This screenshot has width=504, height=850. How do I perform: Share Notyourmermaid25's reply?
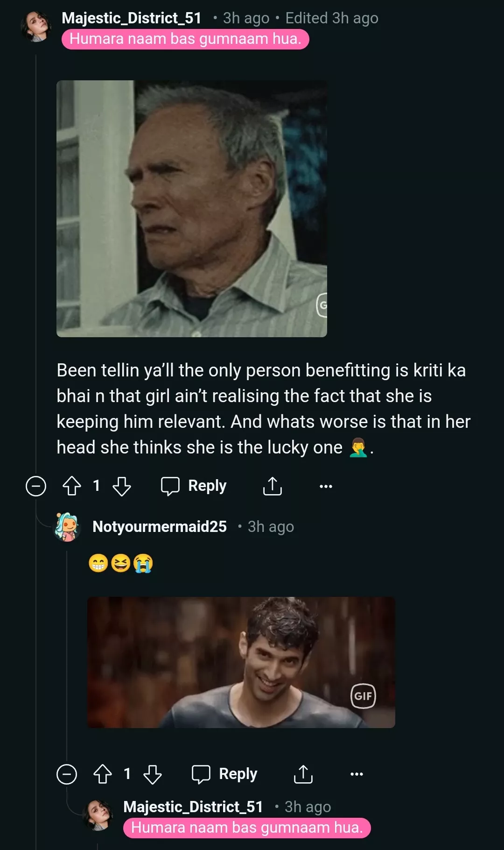pos(303,773)
